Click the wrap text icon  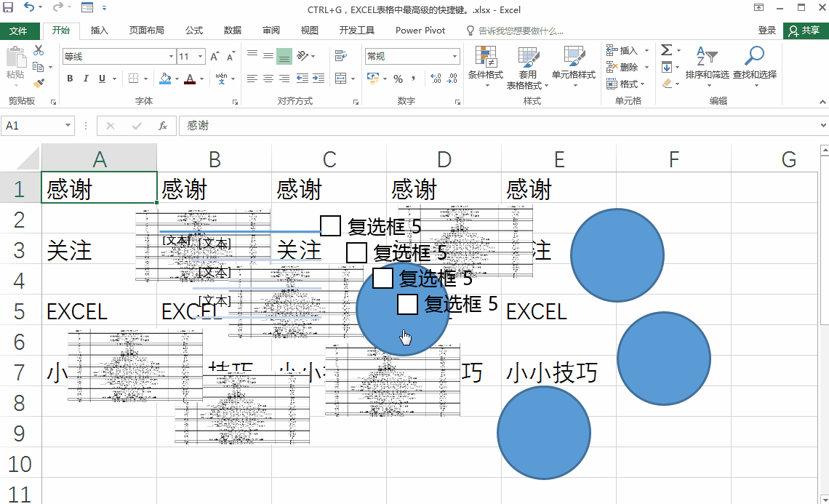coord(341,55)
